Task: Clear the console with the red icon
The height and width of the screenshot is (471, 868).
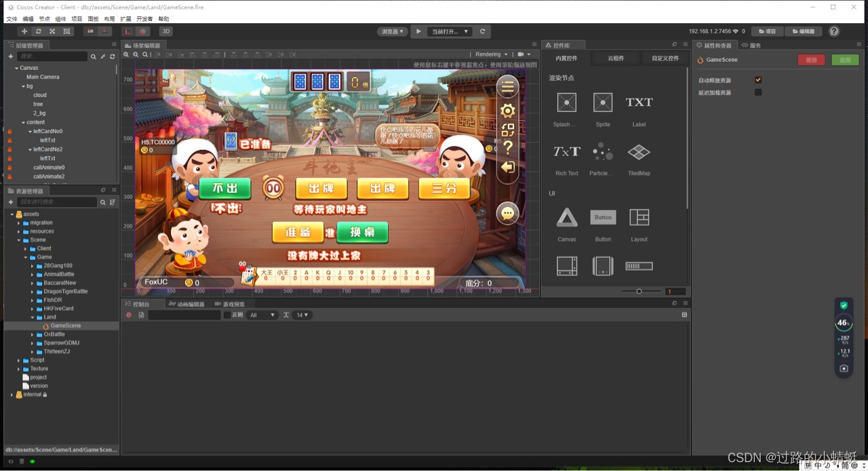Action: pos(129,315)
